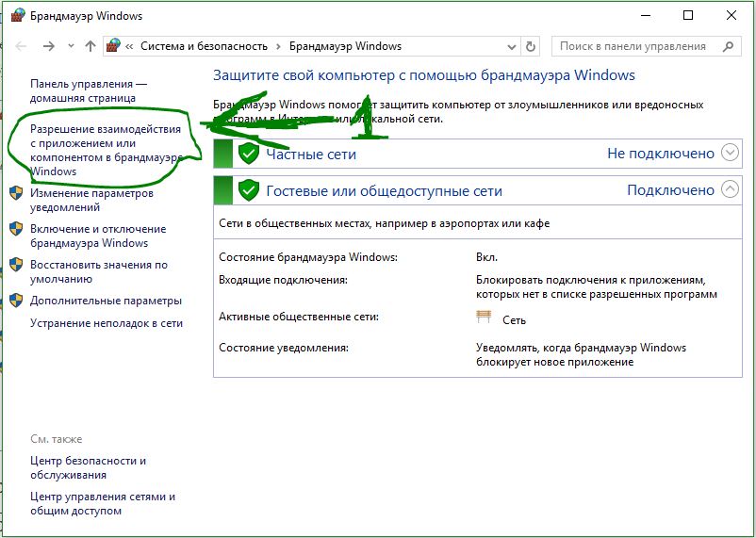Click the bench network icon beside 'Сеть'

[484, 318]
